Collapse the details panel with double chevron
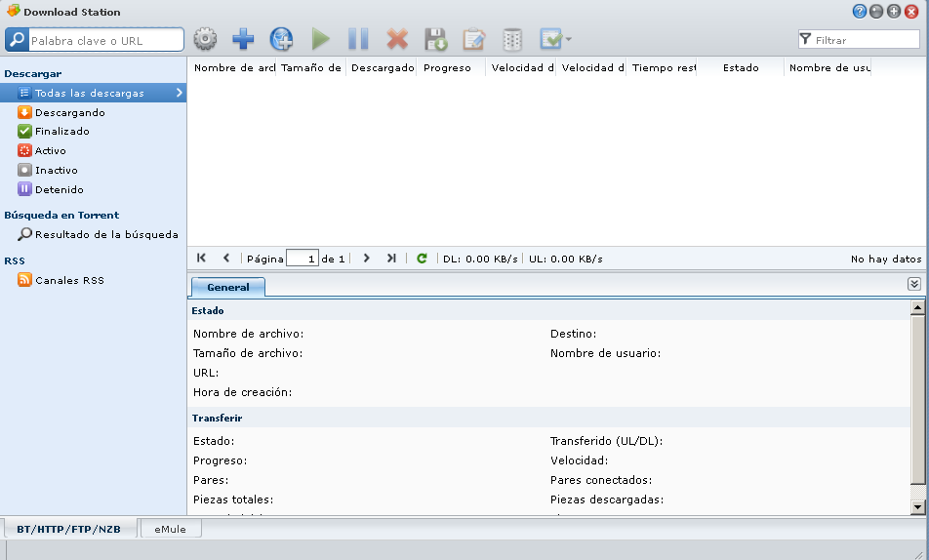 [x=914, y=284]
